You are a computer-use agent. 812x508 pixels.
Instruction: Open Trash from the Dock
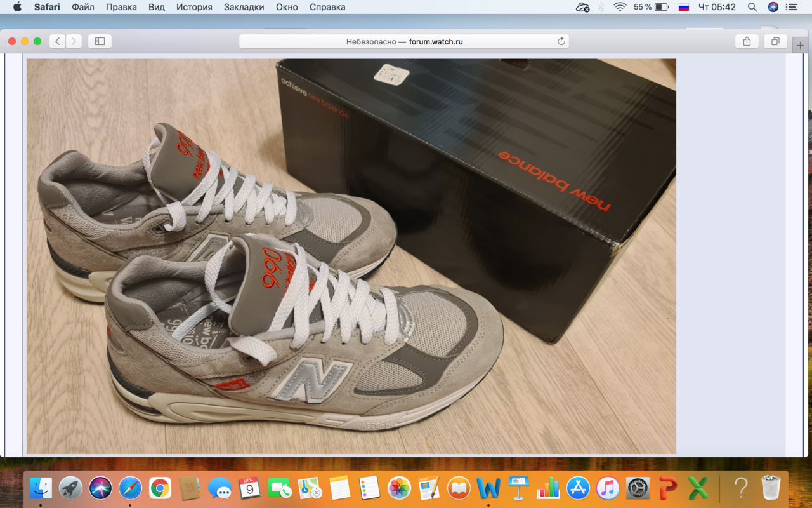tap(771, 488)
